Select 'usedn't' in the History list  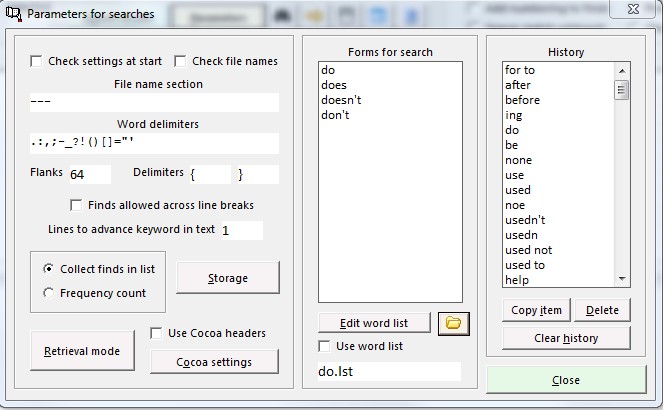(525, 220)
